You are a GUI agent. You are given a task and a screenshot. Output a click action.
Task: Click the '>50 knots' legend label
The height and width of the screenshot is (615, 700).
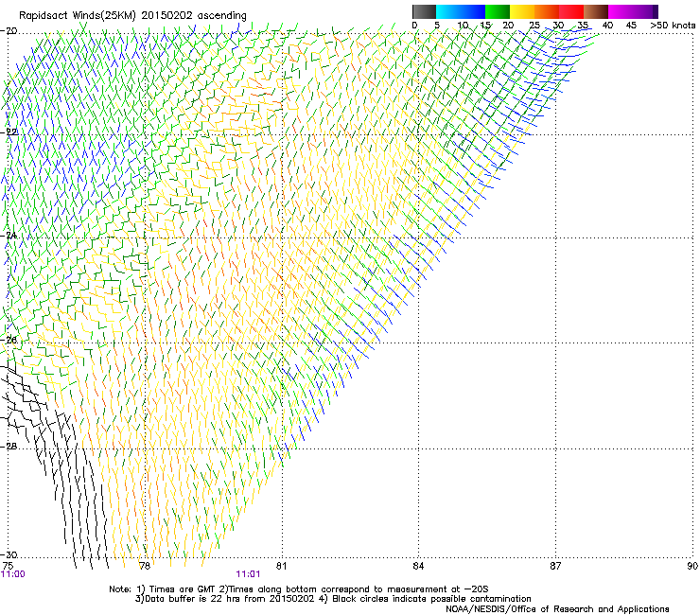pyautogui.click(x=673, y=26)
